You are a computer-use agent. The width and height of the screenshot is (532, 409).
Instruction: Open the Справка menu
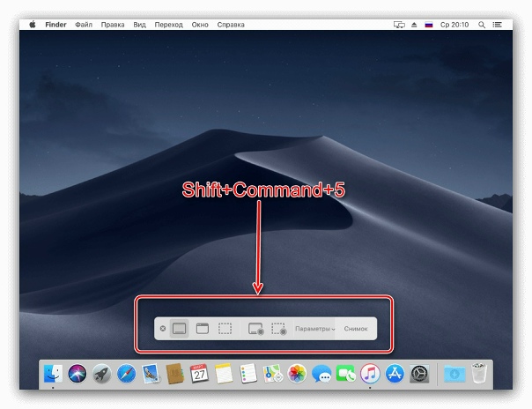231,25
